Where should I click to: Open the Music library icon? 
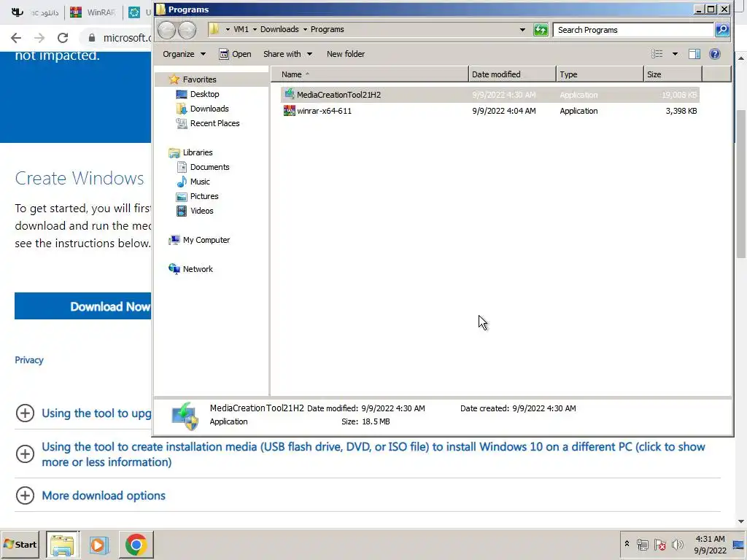[x=182, y=182]
